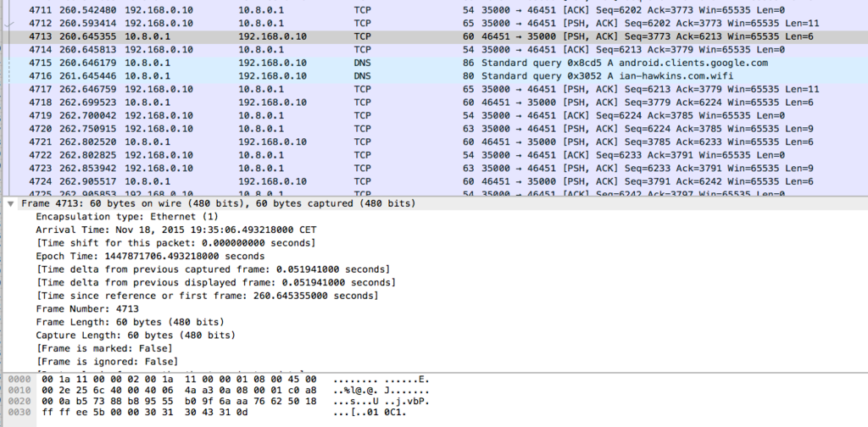The height and width of the screenshot is (427, 868).
Task: Select packet 4720 with Len=9
Action: (339, 128)
